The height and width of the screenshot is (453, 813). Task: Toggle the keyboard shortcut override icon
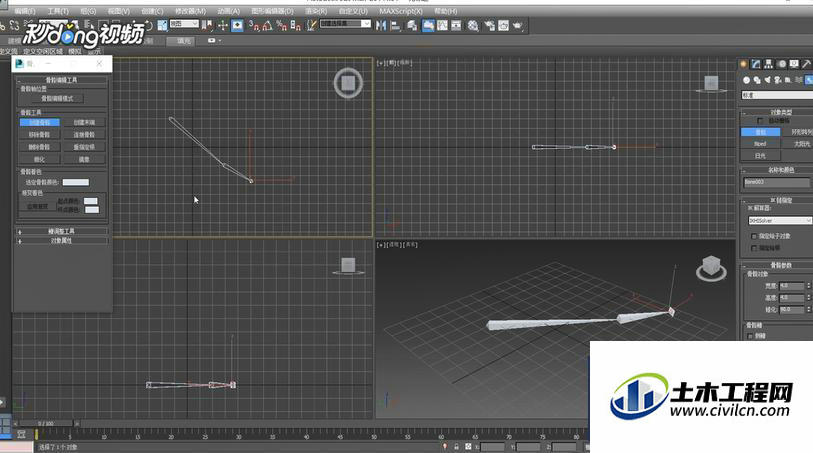(237, 25)
